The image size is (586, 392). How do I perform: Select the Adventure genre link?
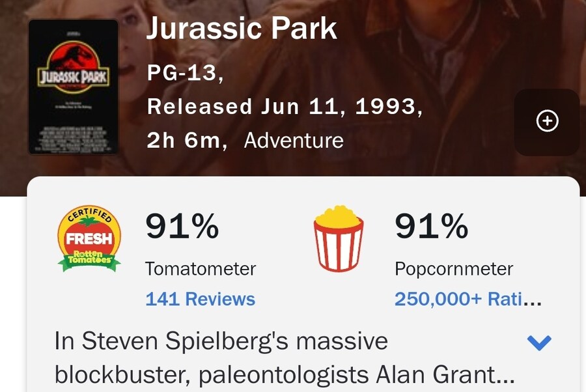tap(294, 141)
